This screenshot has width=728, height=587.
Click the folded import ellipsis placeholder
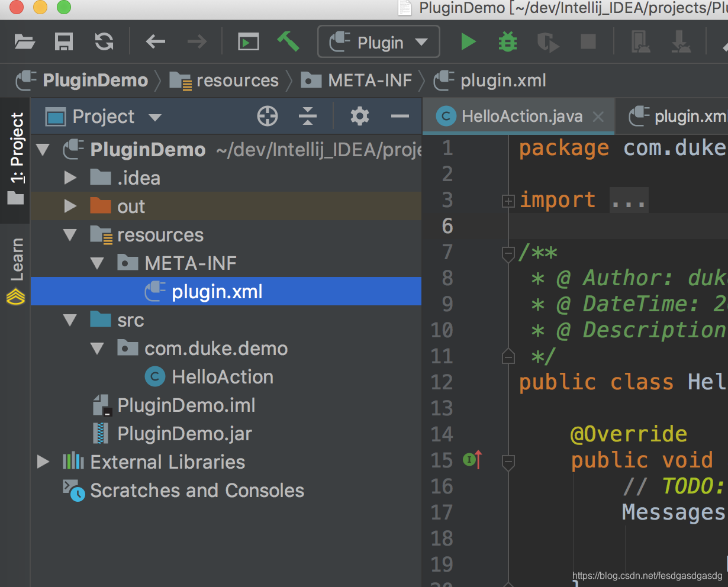[x=629, y=201]
